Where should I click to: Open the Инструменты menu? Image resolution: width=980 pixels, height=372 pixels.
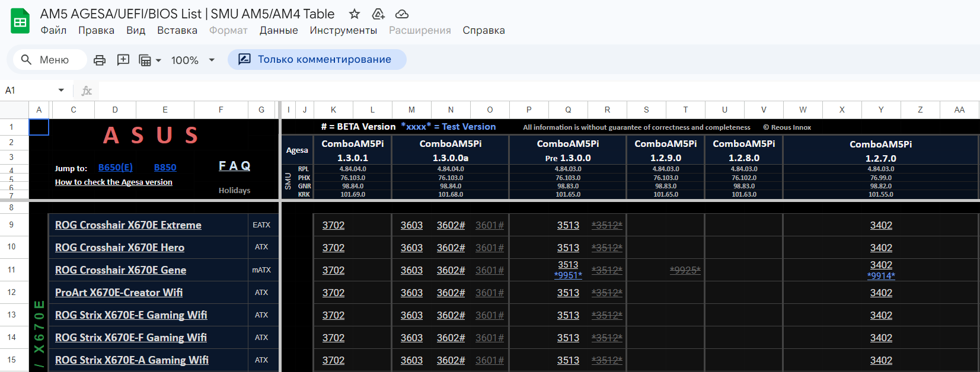[343, 30]
